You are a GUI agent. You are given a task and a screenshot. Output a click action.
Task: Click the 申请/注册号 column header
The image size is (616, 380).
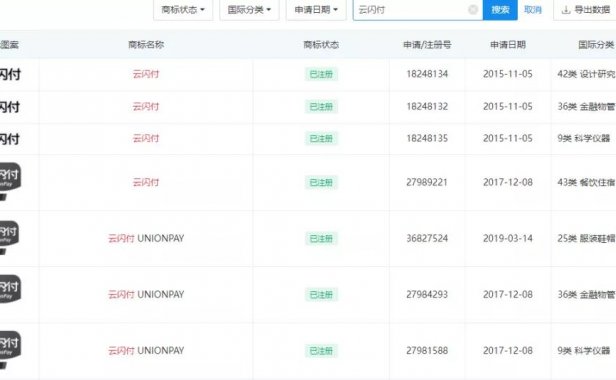427,44
